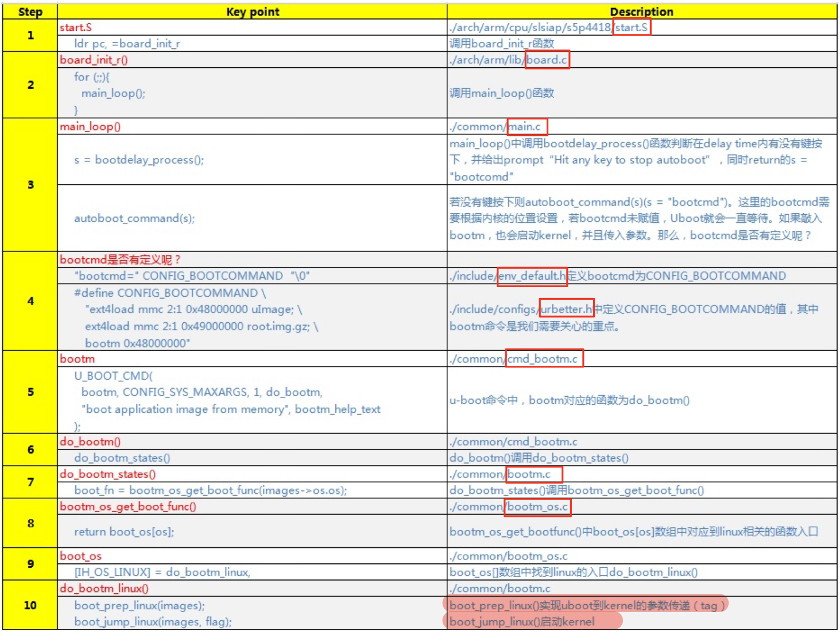Open the bootm_os.c highlighted reference
This screenshot has width=840, height=638.
tap(537, 507)
